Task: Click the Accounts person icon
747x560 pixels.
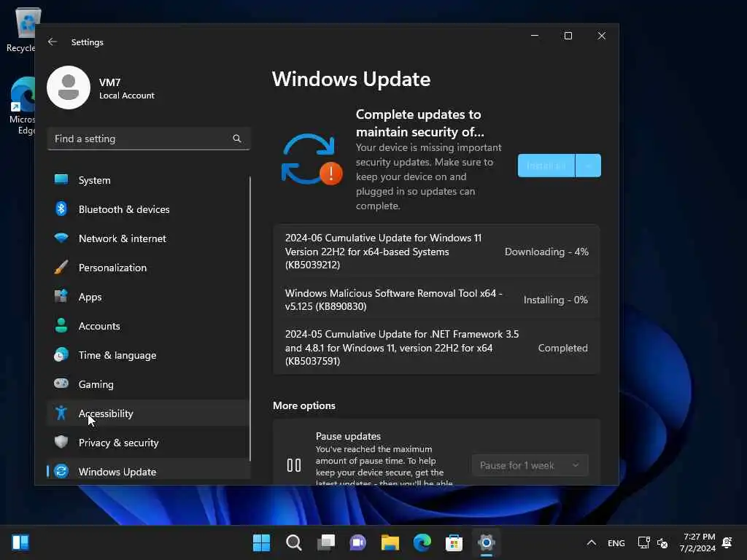Action: click(61, 325)
